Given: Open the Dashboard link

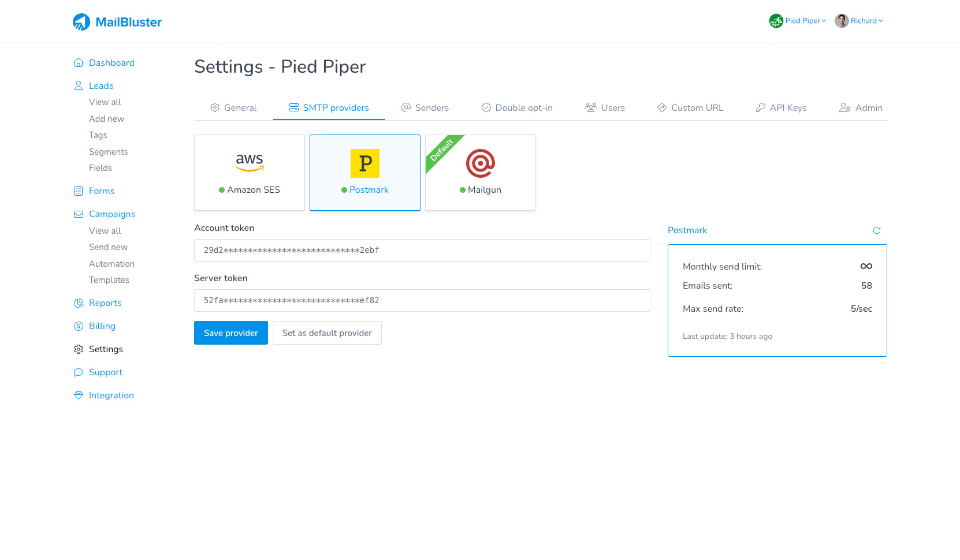Looking at the screenshot, I should point(111,62).
